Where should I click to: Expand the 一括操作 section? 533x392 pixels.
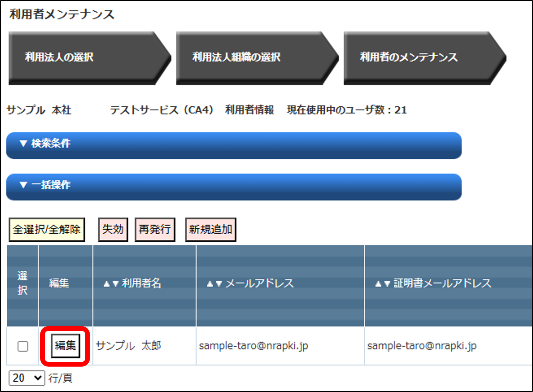click(x=234, y=187)
